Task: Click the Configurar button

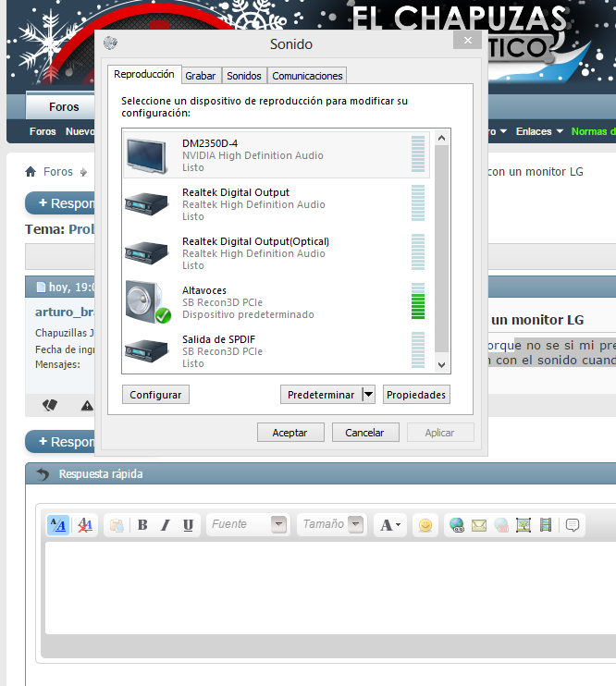Action: coord(155,395)
